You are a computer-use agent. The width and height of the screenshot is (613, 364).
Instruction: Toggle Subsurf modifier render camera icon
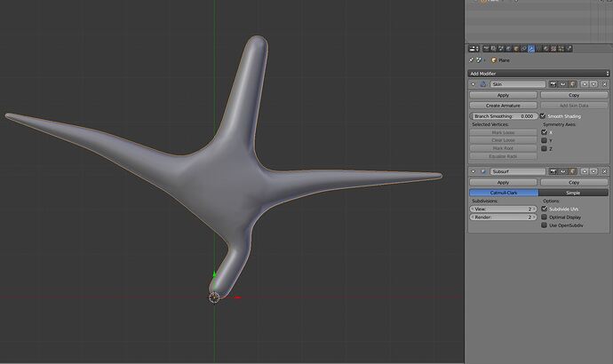pos(553,171)
